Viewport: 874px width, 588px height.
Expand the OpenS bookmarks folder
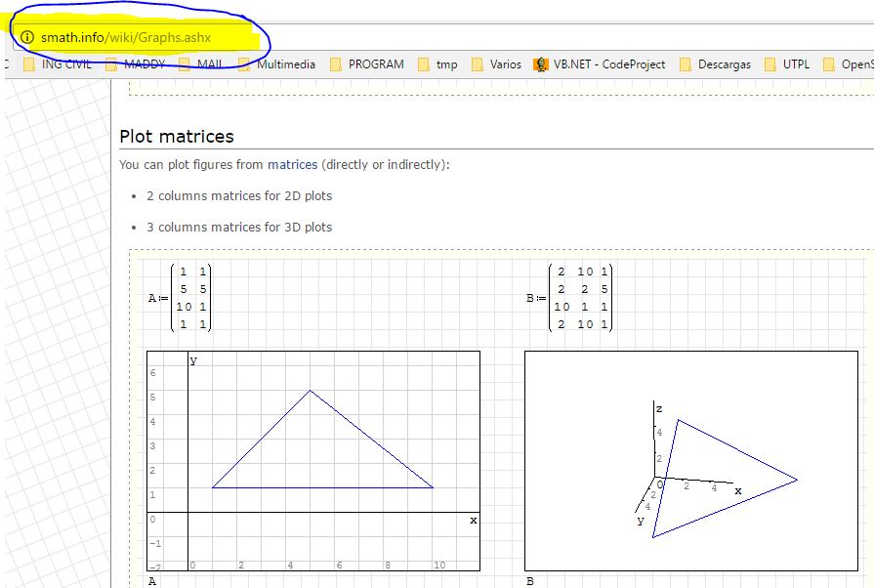click(x=848, y=64)
